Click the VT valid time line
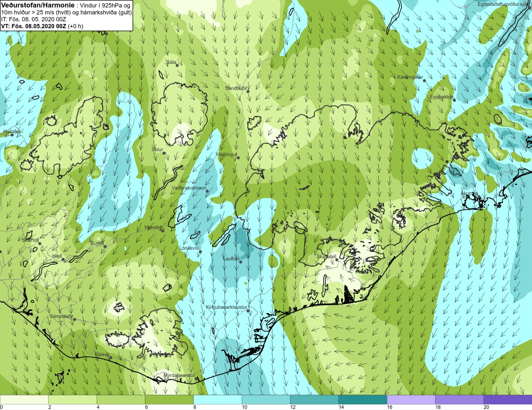Viewport: 532px width, 410px height. [x=42, y=26]
